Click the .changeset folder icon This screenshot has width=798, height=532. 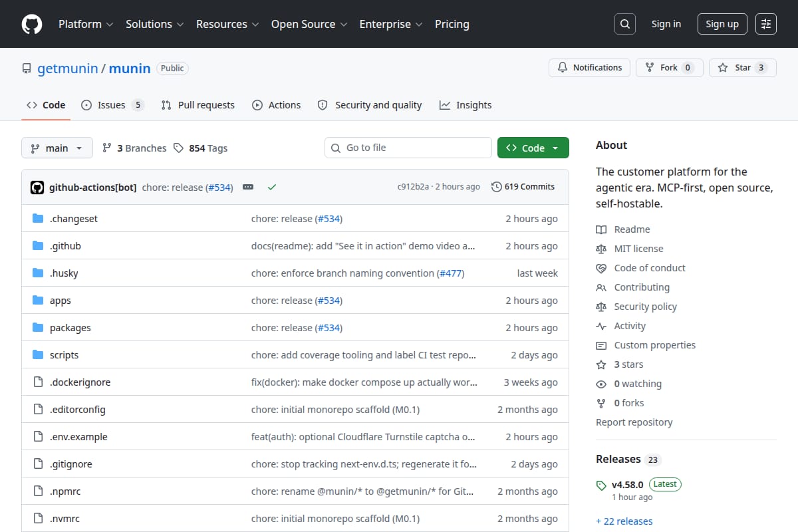38,219
